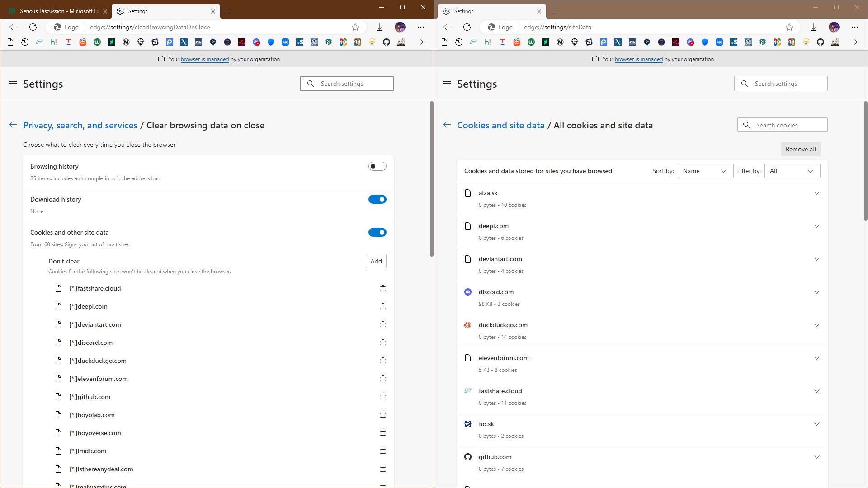Click the Add button for Don't clear
This screenshot has height=488, width=868.
coord(376,261)
